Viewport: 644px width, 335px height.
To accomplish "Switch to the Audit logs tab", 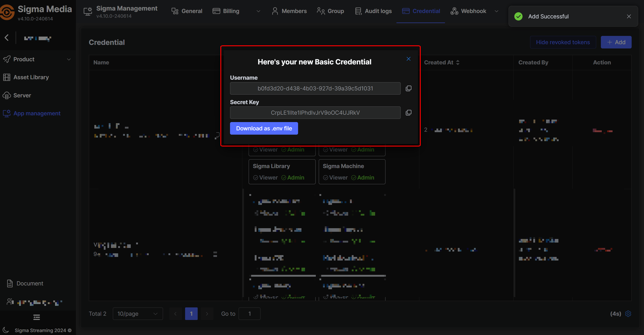I will point(373,11).
